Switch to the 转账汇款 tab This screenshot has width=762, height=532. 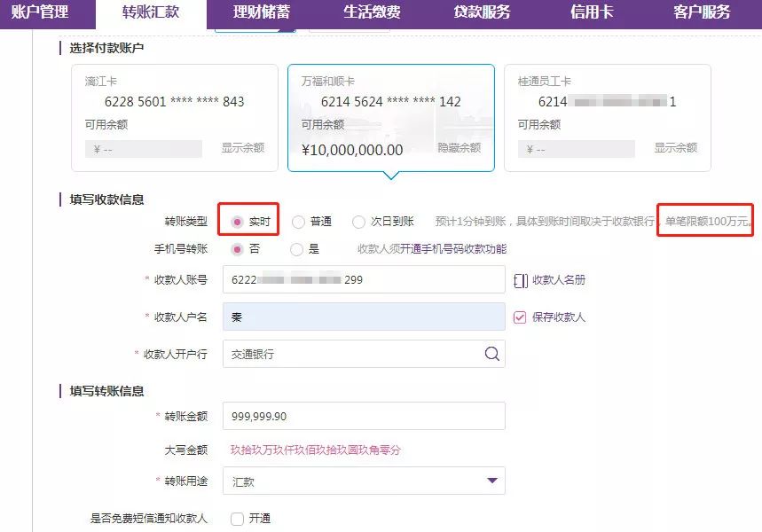click(151, 12)
